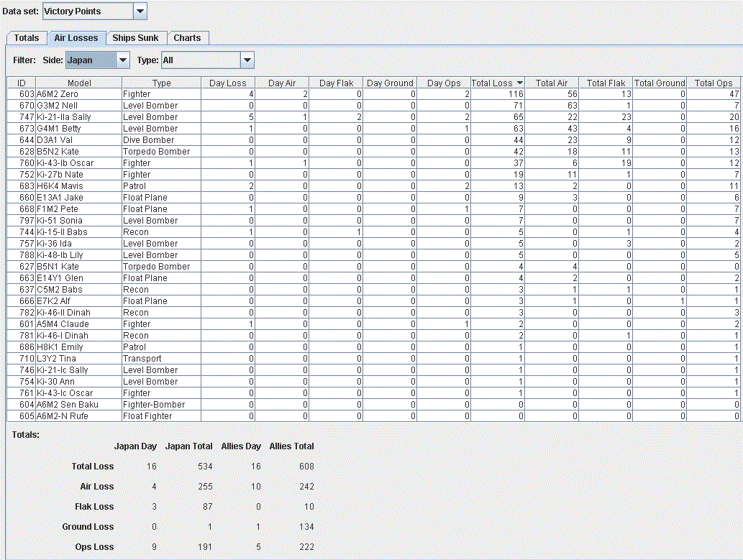Switch to the Ships Sunk tab
Viewport: 743px width, 560px height.
tap(135, 38)
